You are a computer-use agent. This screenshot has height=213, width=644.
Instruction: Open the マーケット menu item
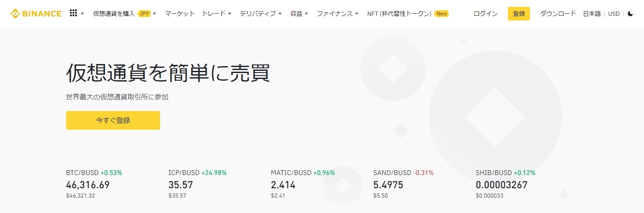pos(180,14)
